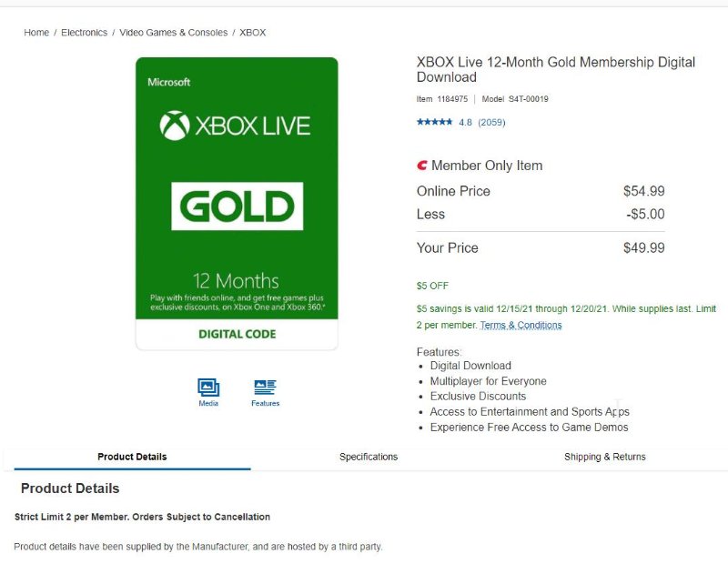Click the 4.8 rating value
The width and height of the screenshot is (728, 564).
pyautogui.click(x=465, y=122)
